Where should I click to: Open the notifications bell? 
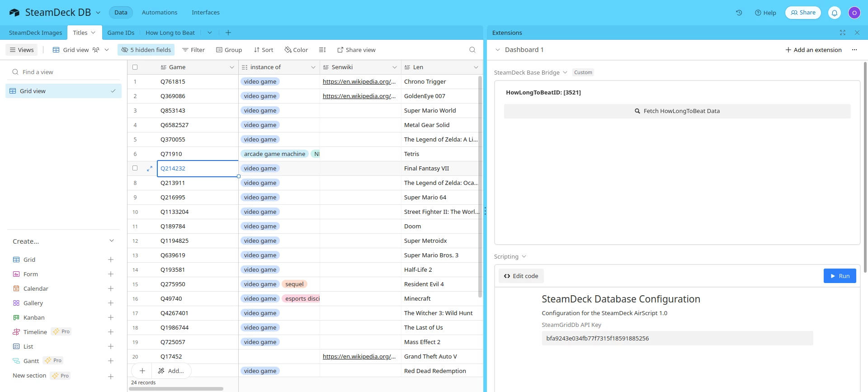tap(835, 13)
